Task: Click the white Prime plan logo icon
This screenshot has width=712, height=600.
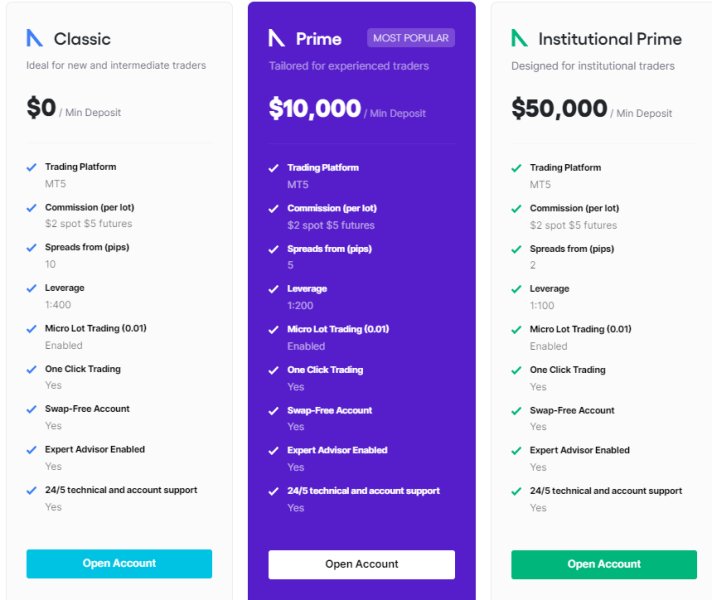Action: (x=277, y=39)
